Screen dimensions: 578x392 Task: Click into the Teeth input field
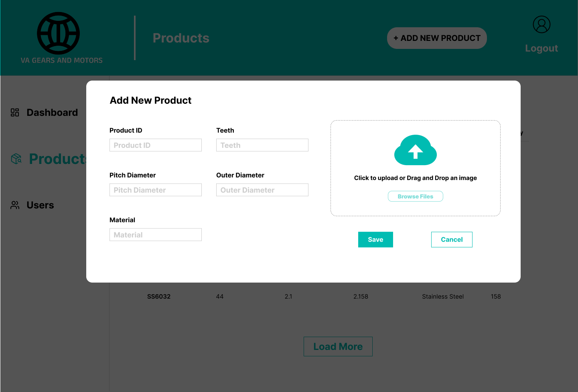click(262, 145)
